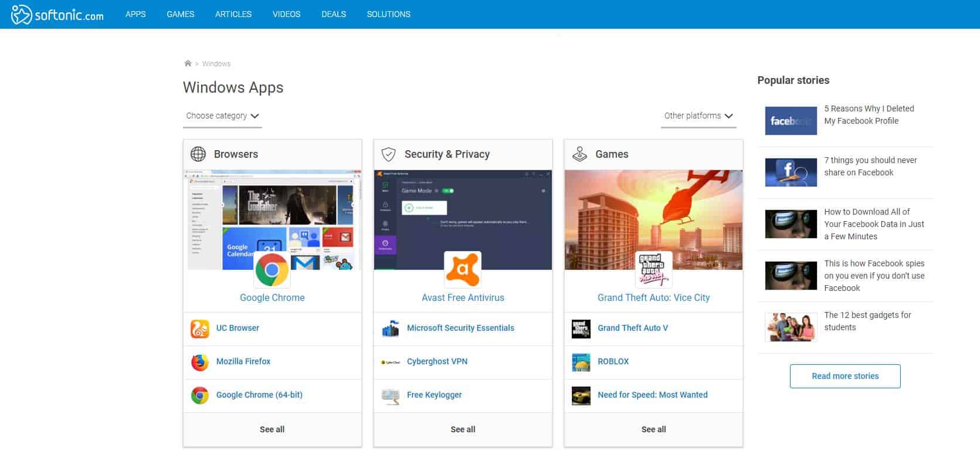Open the Choose category dropdown
This screenshot has height=454, width=980.
coord(222,116)
